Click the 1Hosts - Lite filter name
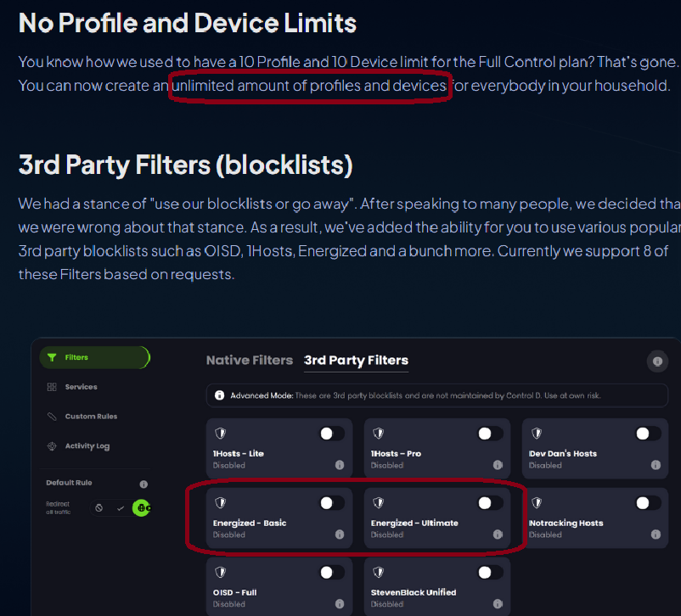 tap(239, 453)
